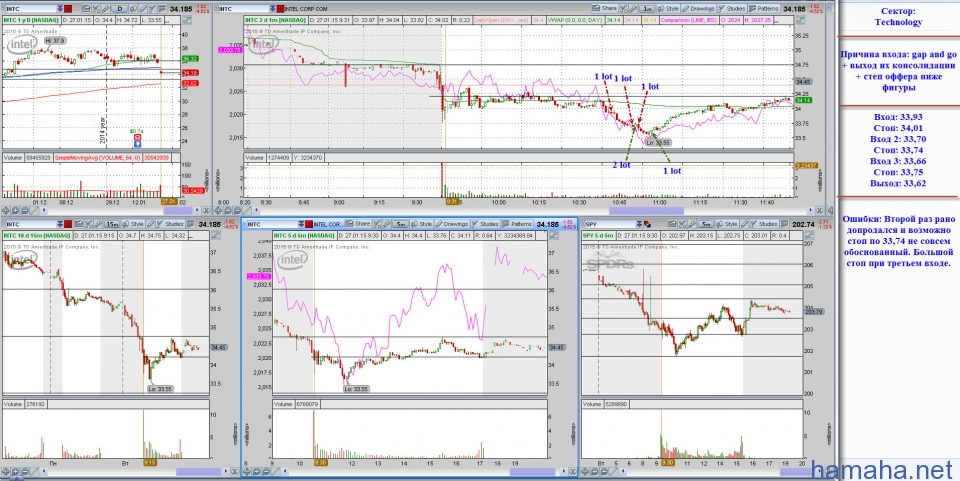Expand symbol dropdown arrow in bottom-middle INTC chart

point(301,224)
